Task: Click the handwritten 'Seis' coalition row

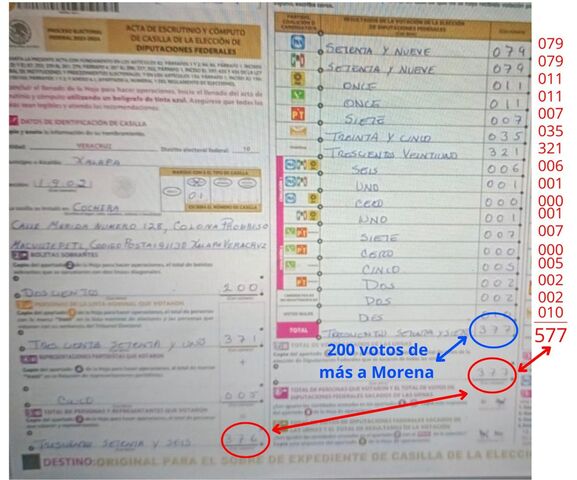Action: click(x=364, y=170)
